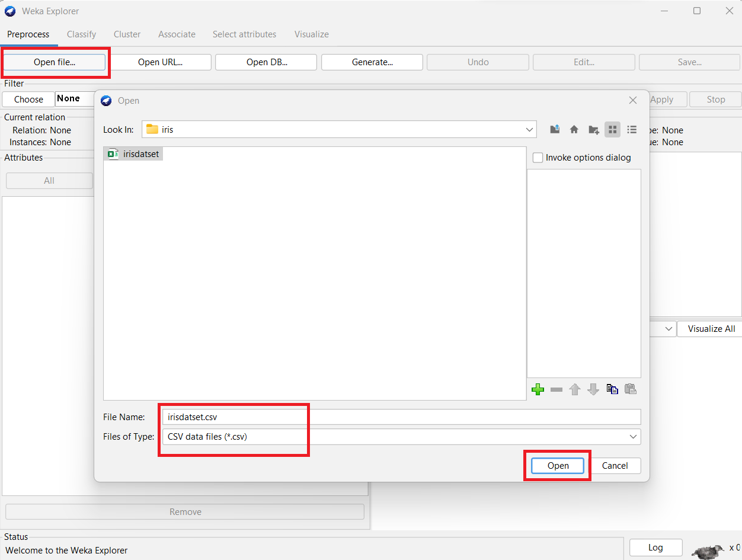
Task: Open the Log window button
Action: click(x=655, y=548)
